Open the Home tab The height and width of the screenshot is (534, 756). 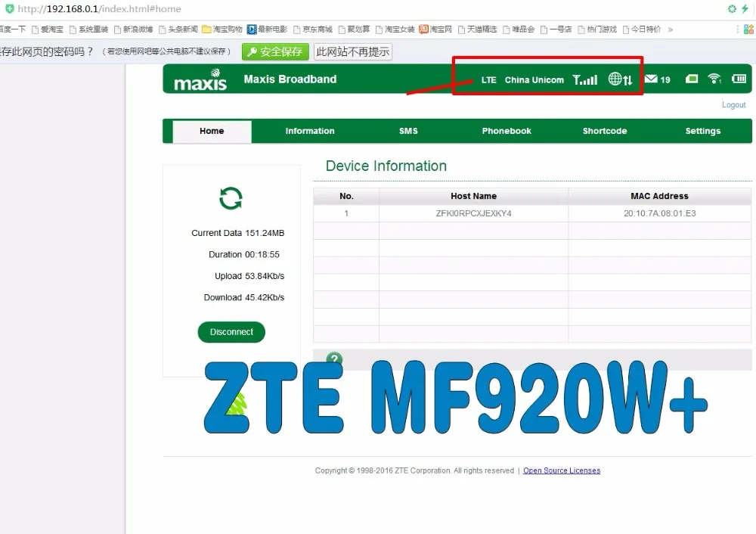pyautogui.click(x=212, y=131)
